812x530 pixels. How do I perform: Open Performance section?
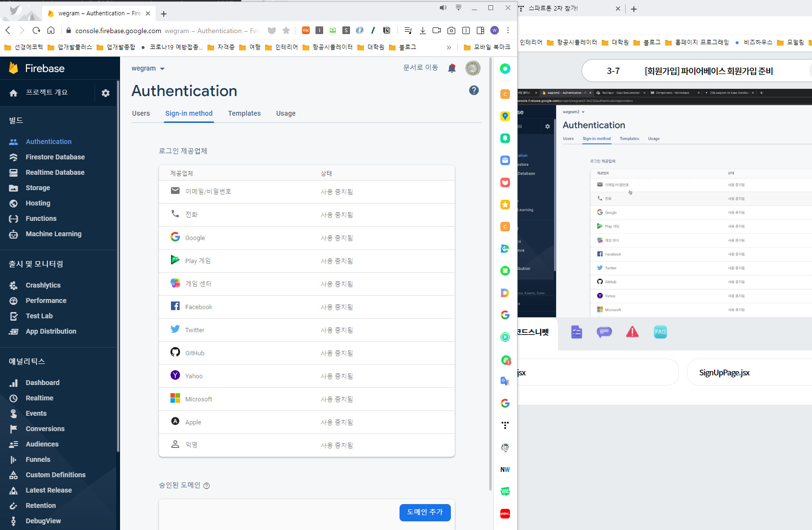pos(46,301)
